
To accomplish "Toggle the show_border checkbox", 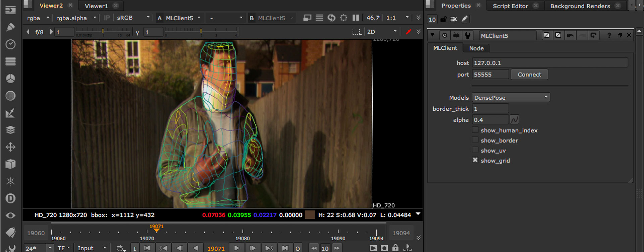I will tap(475, 140).
